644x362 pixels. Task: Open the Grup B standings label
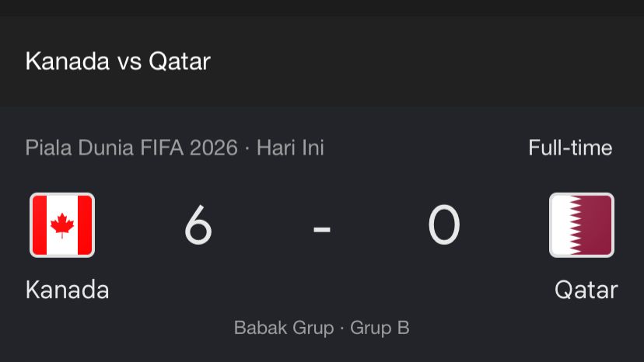(380, 328)
